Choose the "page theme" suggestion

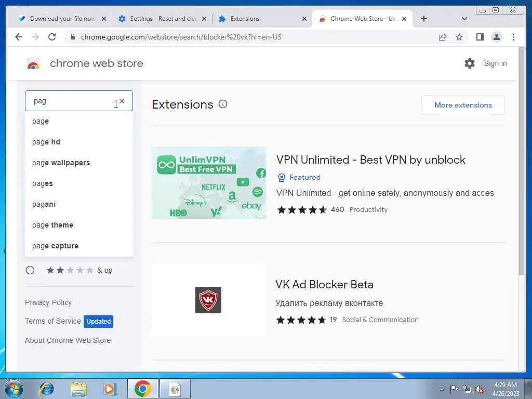point(79,225)
